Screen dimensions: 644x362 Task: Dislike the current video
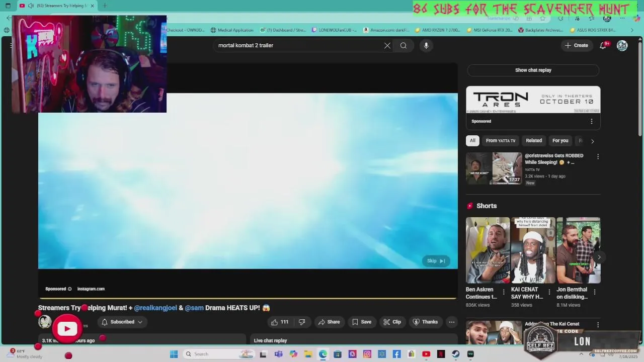point(302,322)
